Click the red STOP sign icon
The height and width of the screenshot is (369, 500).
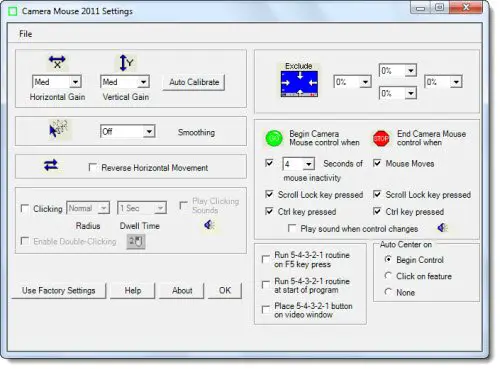pyautogui.click(x=381, y=138)
